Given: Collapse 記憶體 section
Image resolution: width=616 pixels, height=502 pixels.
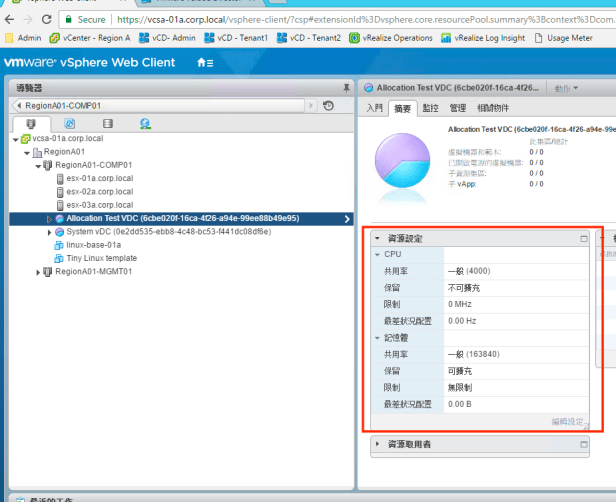Looking at the screenshot, I should tap(377, 338).
